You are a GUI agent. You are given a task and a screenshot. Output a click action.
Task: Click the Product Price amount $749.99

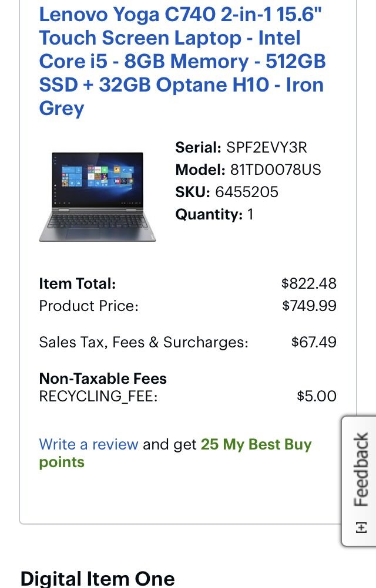[309, 306]
